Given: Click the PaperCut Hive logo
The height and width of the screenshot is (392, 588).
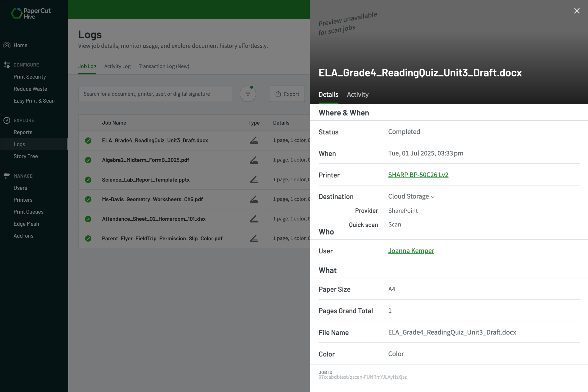Looking at the screenshot, I should click(x=31, y=13).
